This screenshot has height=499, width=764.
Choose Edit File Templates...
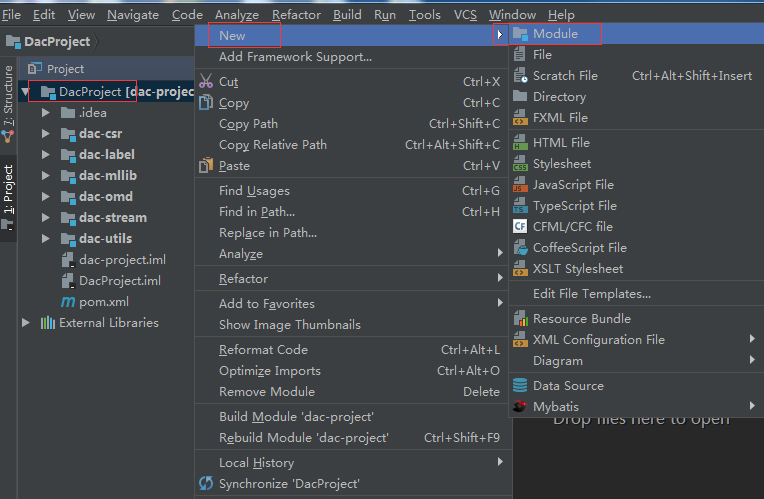(636, 293)
